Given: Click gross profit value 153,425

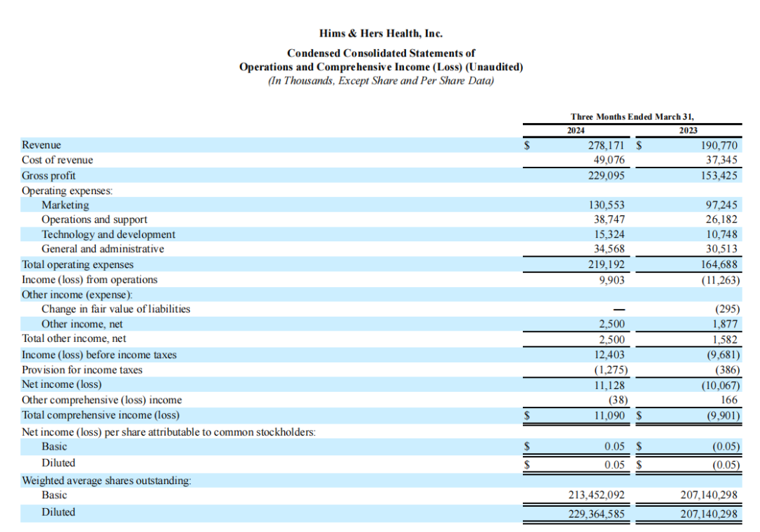Looking at the screenshot, I should 718,175.
